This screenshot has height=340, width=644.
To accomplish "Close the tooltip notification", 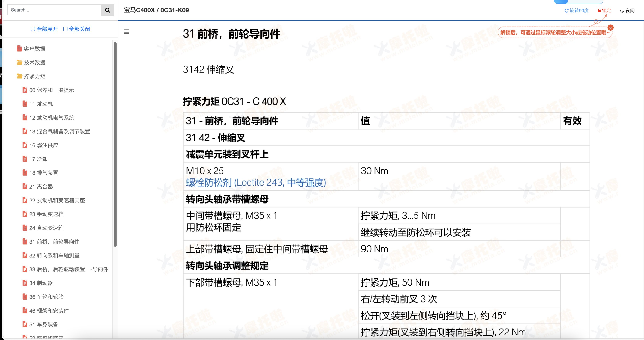I will (x=610, y=28).
